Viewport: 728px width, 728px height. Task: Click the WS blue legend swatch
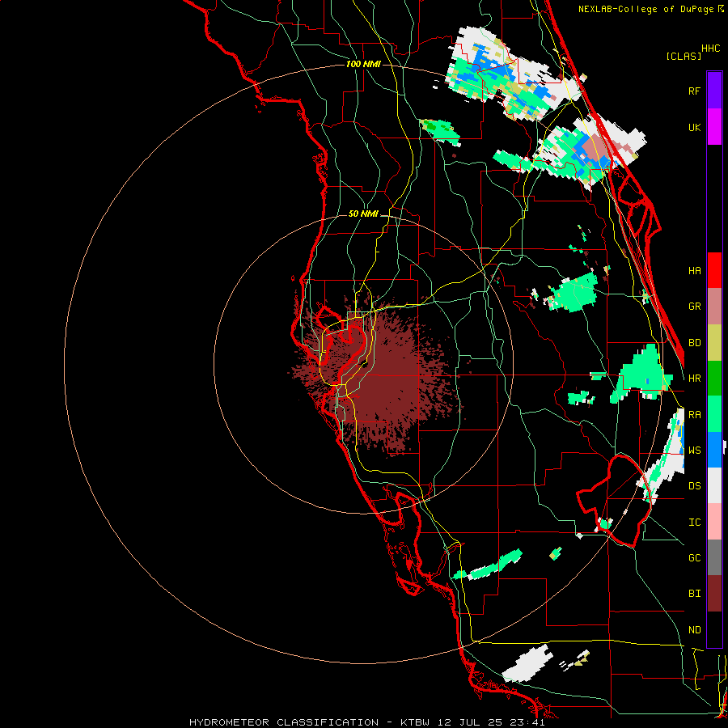[714, 450]
